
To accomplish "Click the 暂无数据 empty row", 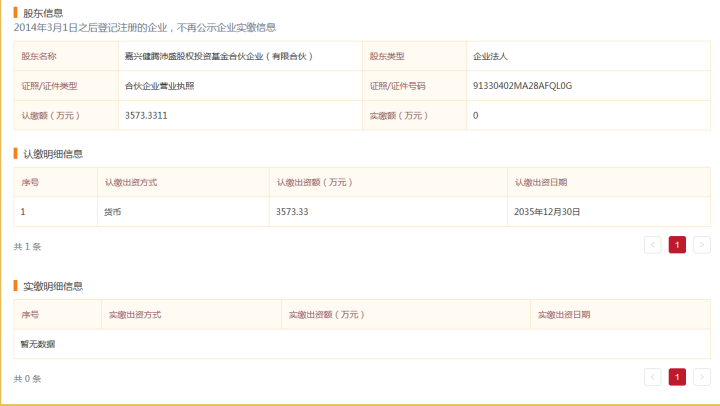I will pyautogui.click(x=38, y=344).
